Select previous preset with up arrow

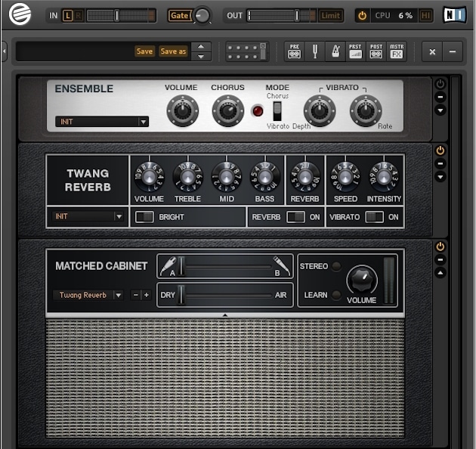click(x=201, y=46)
